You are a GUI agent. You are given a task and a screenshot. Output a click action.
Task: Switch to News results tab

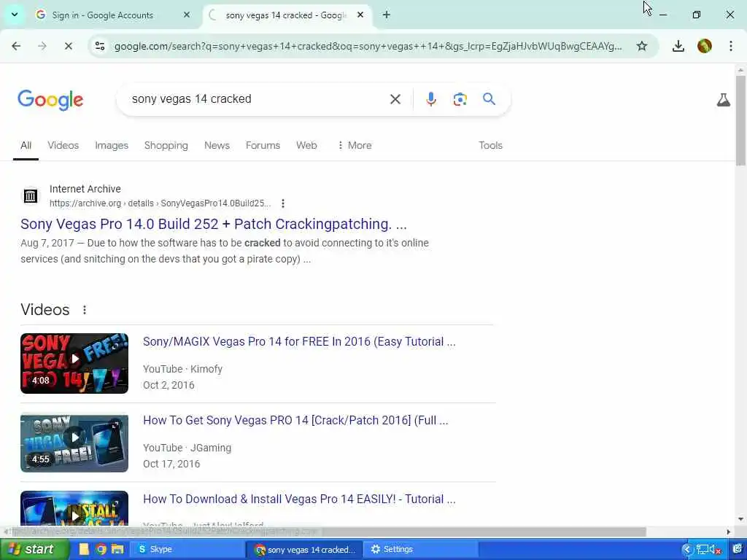(217, 145)
